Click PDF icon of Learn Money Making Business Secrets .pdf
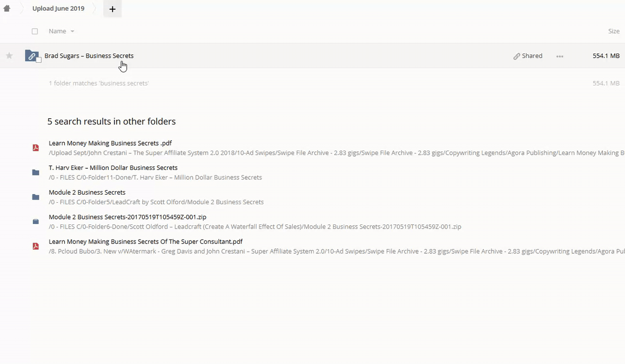Image resolution: width=625 pixels, height=364 pixels. tap(35, 148)
